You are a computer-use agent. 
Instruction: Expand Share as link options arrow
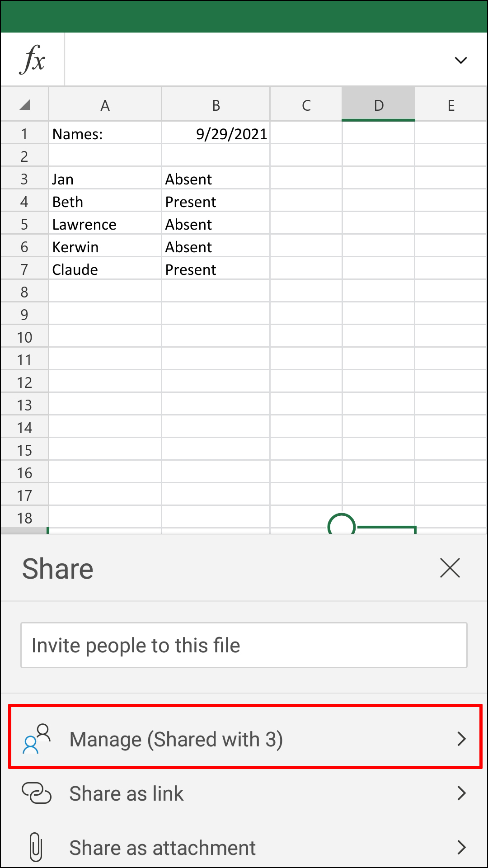coord(461,793)
